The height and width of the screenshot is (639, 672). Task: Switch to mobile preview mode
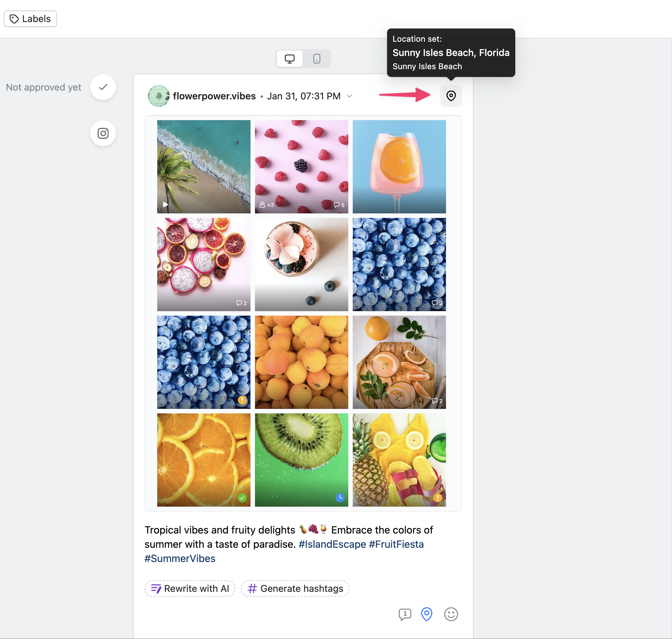tap(316, 59)
